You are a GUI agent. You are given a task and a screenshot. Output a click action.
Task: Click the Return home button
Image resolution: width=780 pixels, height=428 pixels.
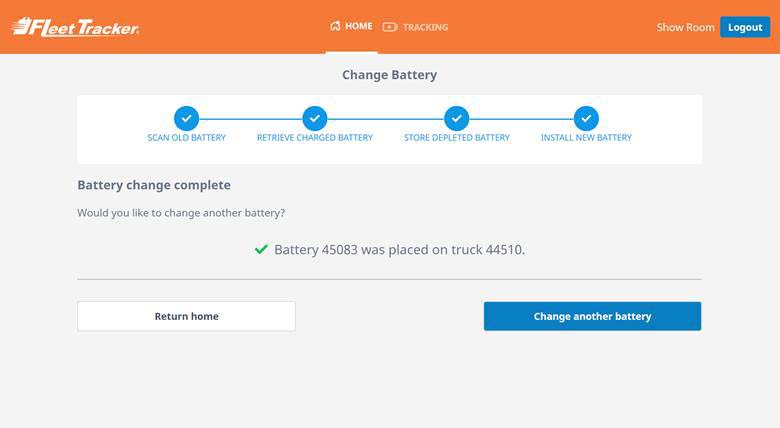pyautogui.click(x=186, y=316)
